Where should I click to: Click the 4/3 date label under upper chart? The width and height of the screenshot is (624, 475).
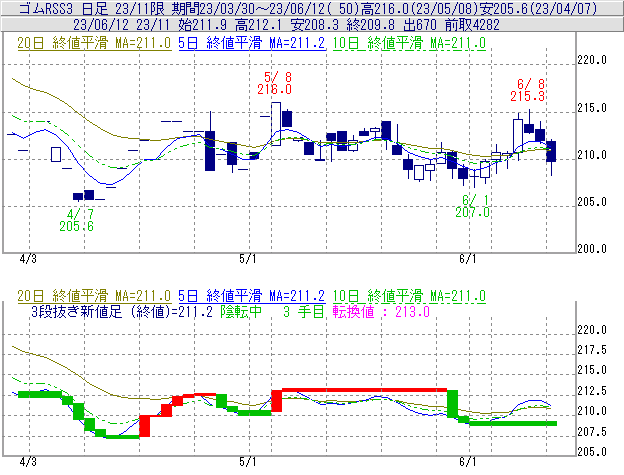click(x=28, y=259)
